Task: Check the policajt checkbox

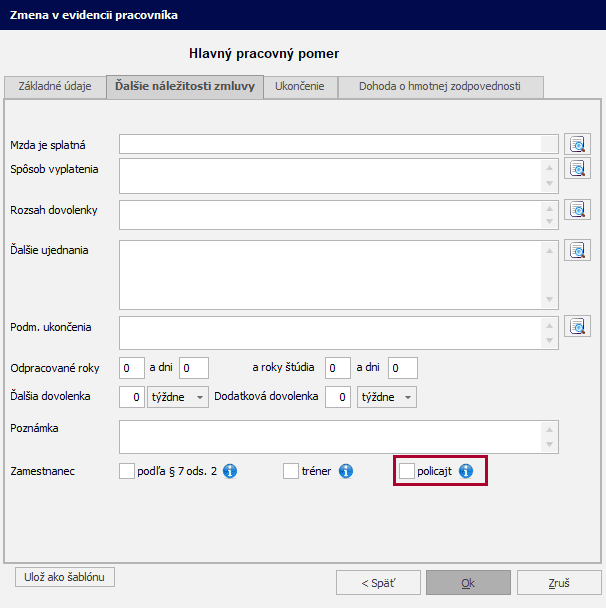Action: pyautogui.click(x=407, y=470)
